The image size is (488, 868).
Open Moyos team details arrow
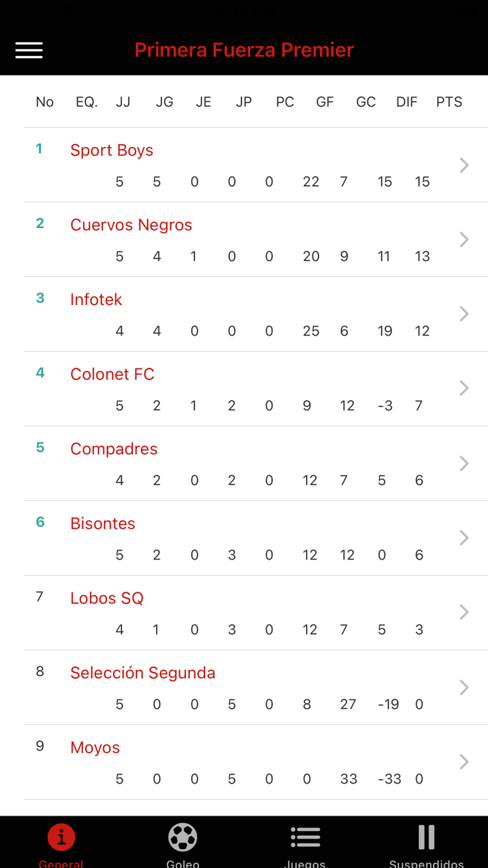point(463,762)
